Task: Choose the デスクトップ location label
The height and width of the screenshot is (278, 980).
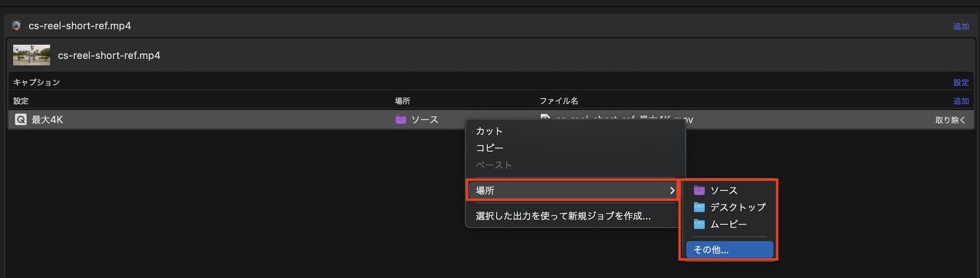Action: (x=737, y=208)
